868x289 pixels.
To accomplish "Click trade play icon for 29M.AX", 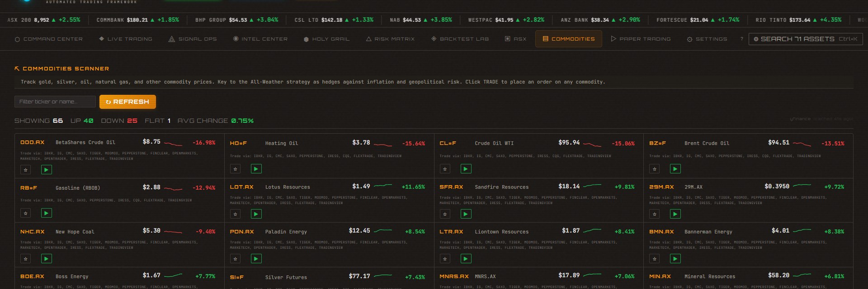I will [675, 214].
